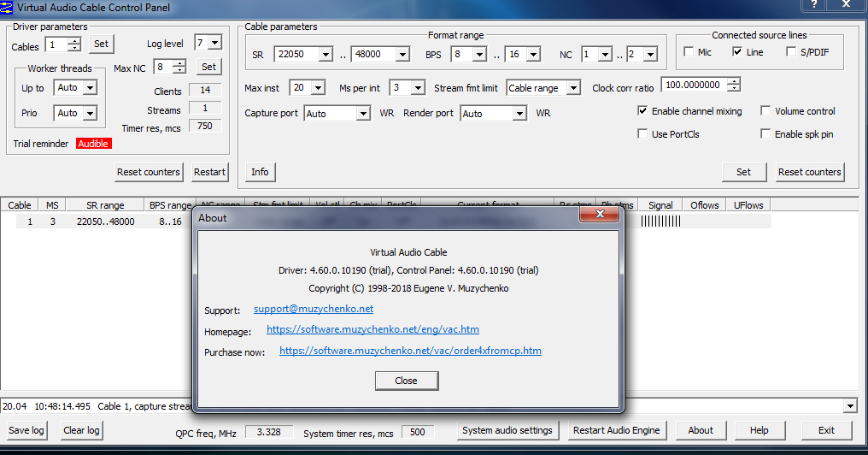This screenshot has width=868, height=455.
Task: Enable the Use PortCls checkbox
Action: pos(642,133)
